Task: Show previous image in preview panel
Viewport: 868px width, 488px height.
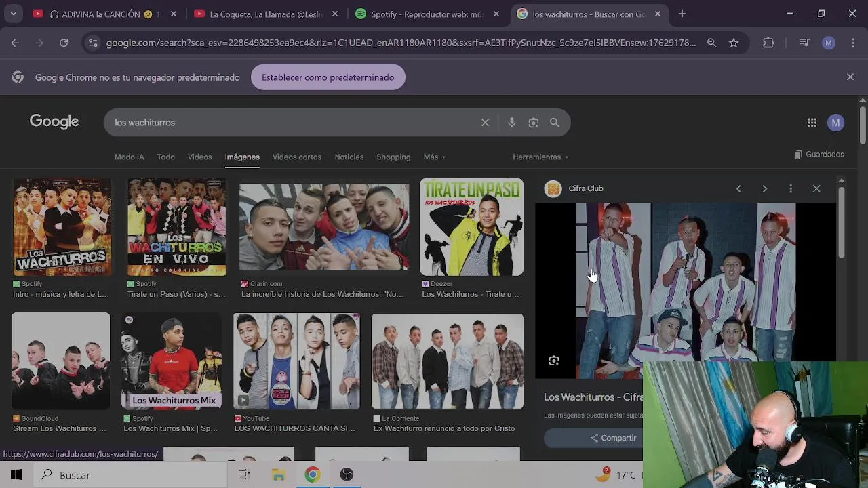Action: (738, 188)
